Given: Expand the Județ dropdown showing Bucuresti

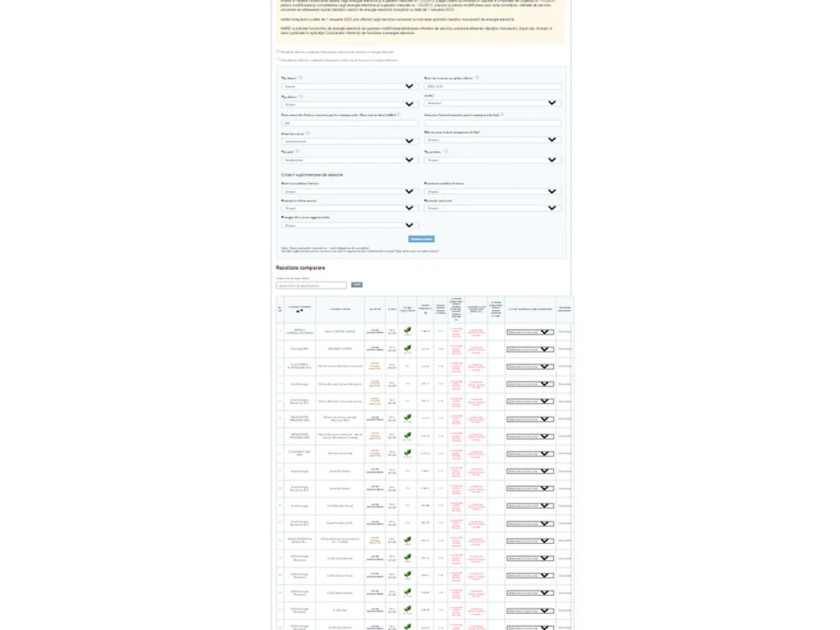Looking at the screenshot, I should tap(492, 103).
